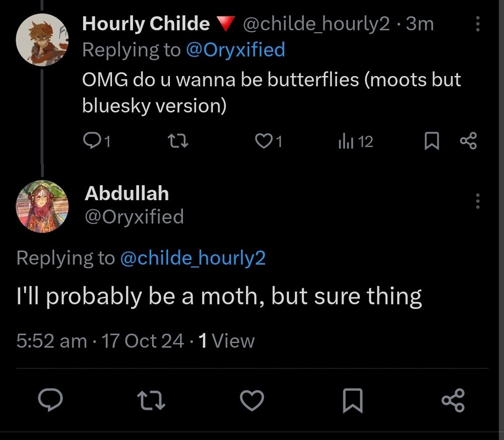504x440 pixels.
Task: Share Hourly Childe's tweet
Action: click(x=468, y=142)
